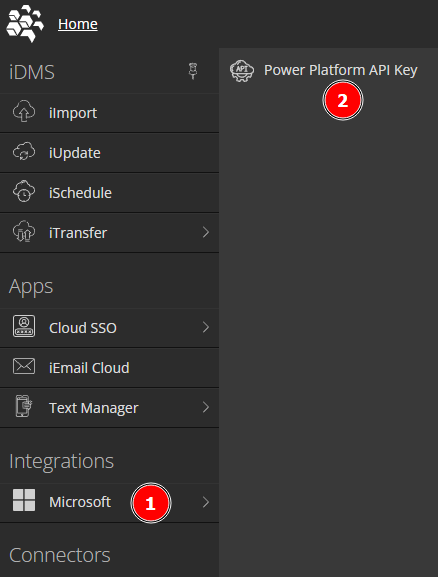The height and width of the screenshot is (577, 438).
Task: Click the Text Manager phone icon
Action: tap(24, 406)
